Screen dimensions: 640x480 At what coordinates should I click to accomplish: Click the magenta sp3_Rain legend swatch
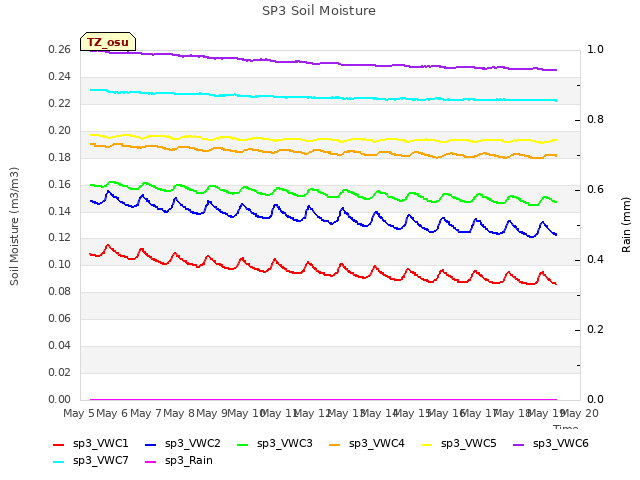[x=151, y=462]
